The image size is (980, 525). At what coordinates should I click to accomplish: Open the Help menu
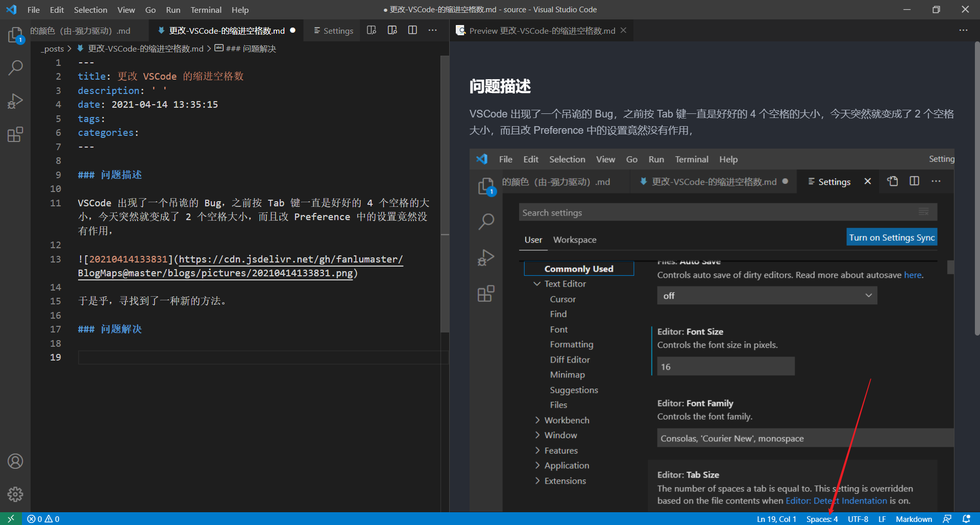point(240,10)
